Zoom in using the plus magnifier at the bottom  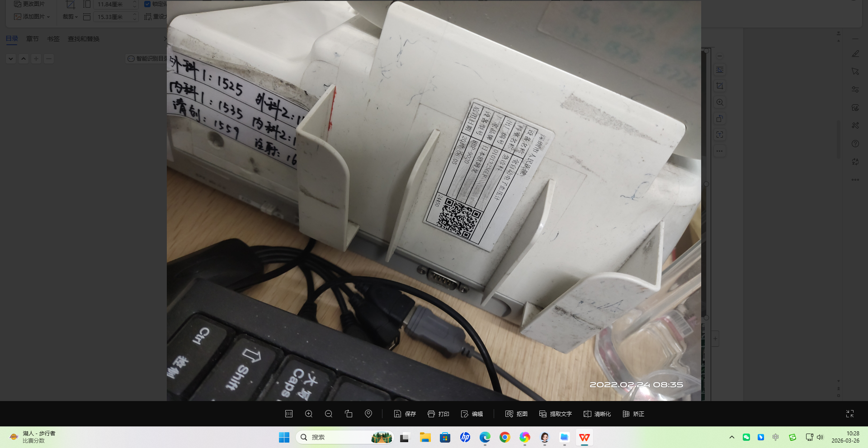(309, 414)
